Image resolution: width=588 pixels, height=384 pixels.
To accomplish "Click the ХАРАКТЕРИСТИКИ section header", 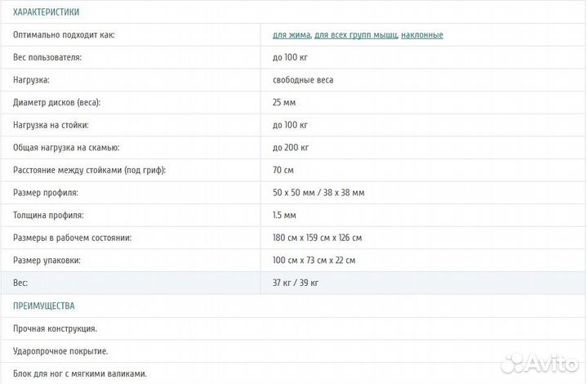I will pyautogui.click(x=47, y=12).
